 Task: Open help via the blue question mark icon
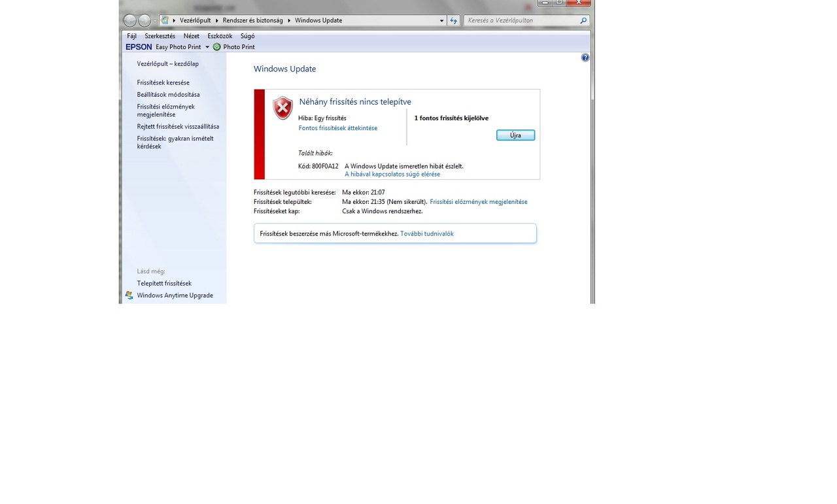click(585, 58)
